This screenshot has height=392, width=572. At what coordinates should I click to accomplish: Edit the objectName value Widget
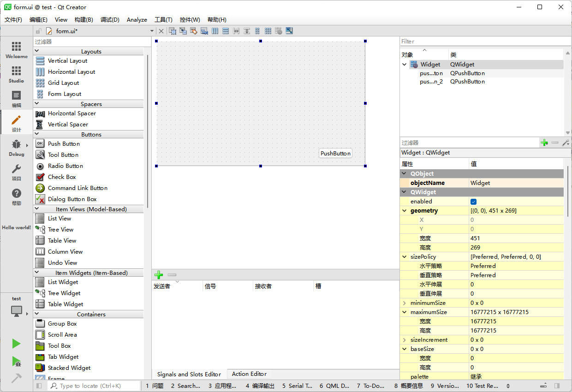click(x=516, y=183)
